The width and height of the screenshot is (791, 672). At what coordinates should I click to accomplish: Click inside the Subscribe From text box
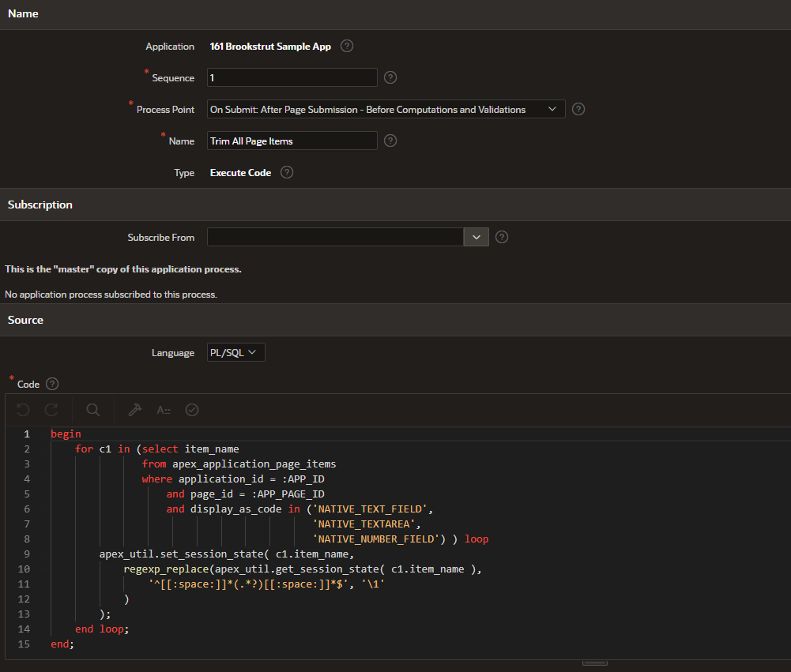(335, 237)
